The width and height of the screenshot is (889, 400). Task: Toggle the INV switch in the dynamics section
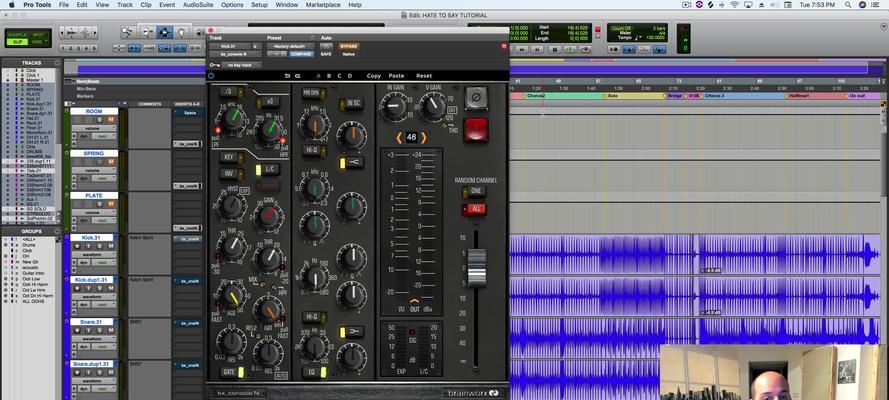point(231,174)
